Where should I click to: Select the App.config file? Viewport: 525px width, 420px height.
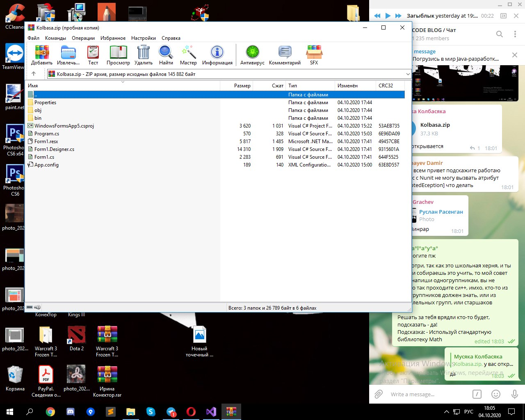click(215, 165)
